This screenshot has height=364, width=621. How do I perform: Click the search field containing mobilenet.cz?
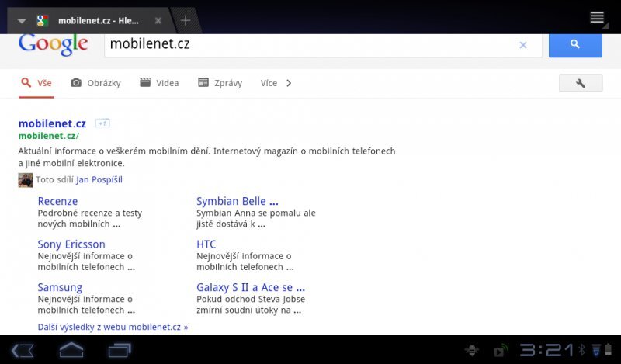point(310,45)
